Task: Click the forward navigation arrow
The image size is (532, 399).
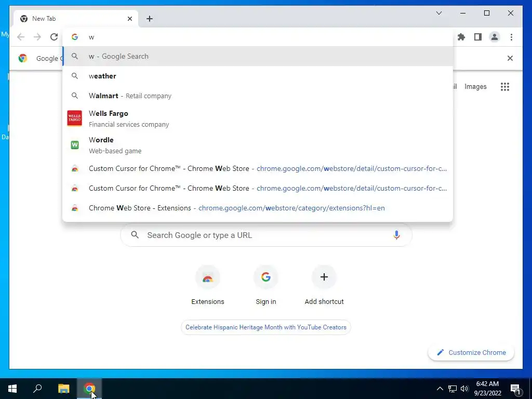Action: point(37,37)
